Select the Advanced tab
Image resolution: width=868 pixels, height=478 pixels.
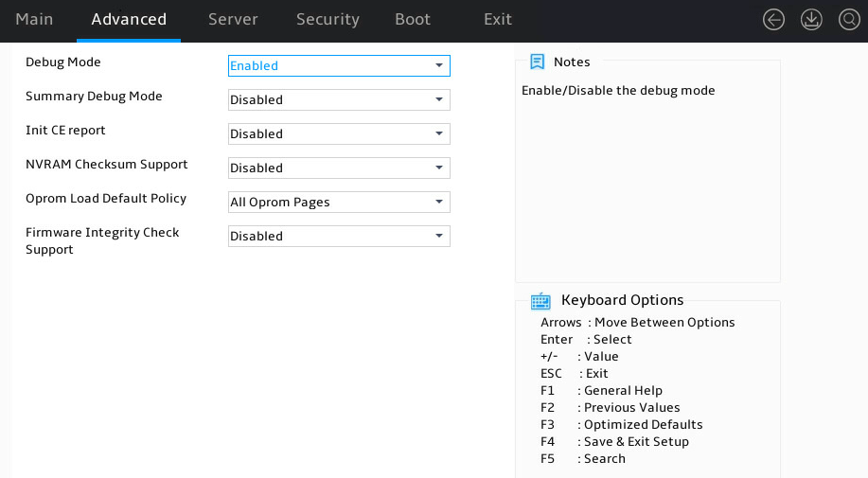(129, 19)
